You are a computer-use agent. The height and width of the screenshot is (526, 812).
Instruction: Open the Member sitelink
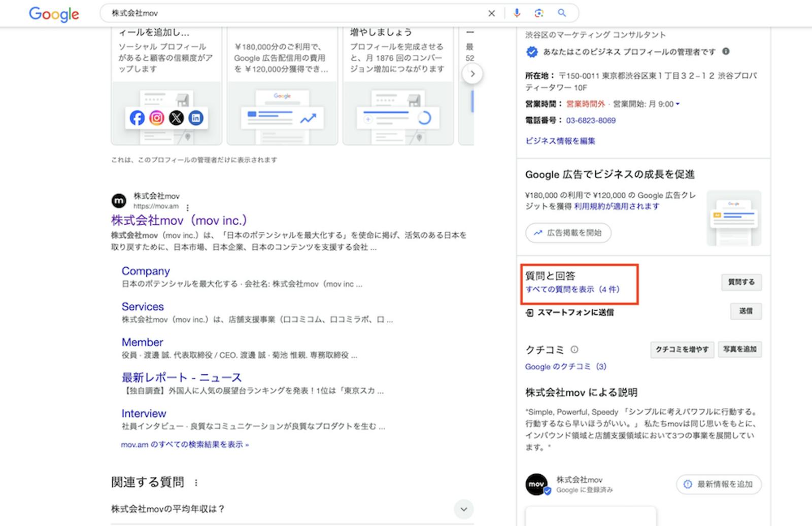pyautogui.click(x=142, y=342)
